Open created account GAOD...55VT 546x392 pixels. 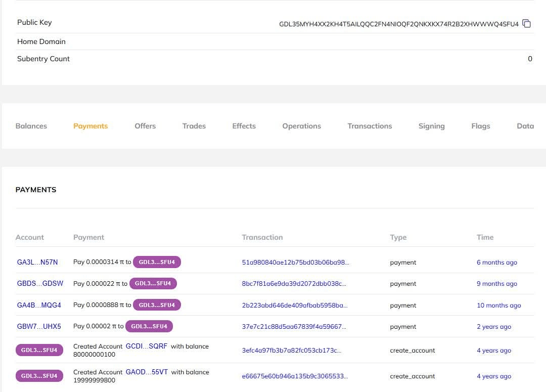click(x=146, y=372)
